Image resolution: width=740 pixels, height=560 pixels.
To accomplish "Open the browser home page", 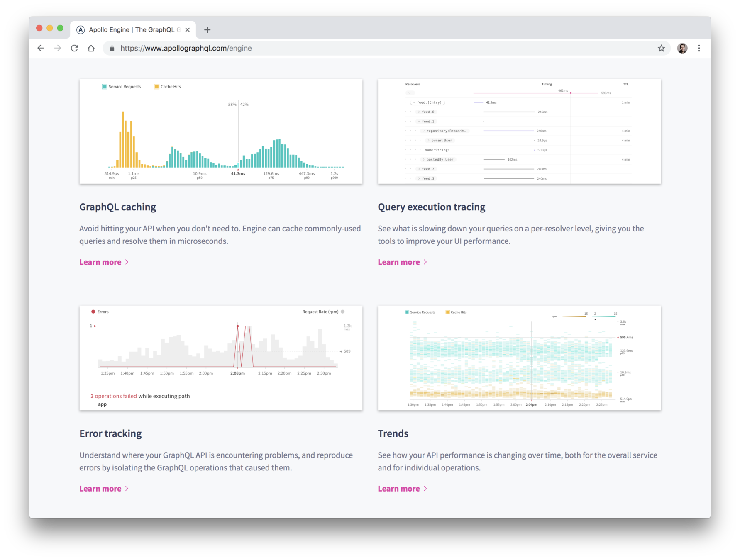I will [91, 48].
